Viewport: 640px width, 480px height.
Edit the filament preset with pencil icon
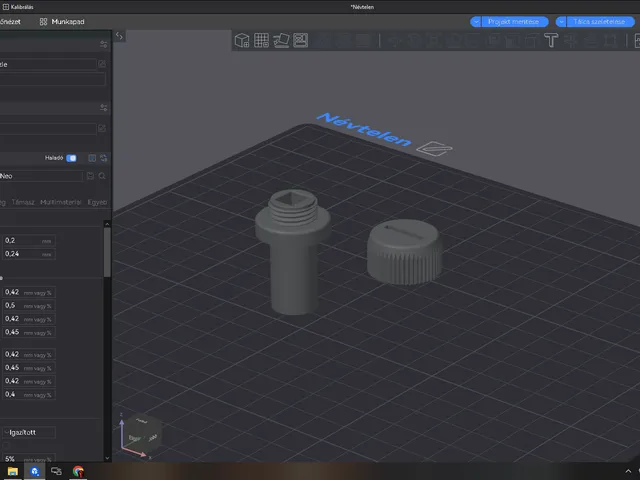102,128
